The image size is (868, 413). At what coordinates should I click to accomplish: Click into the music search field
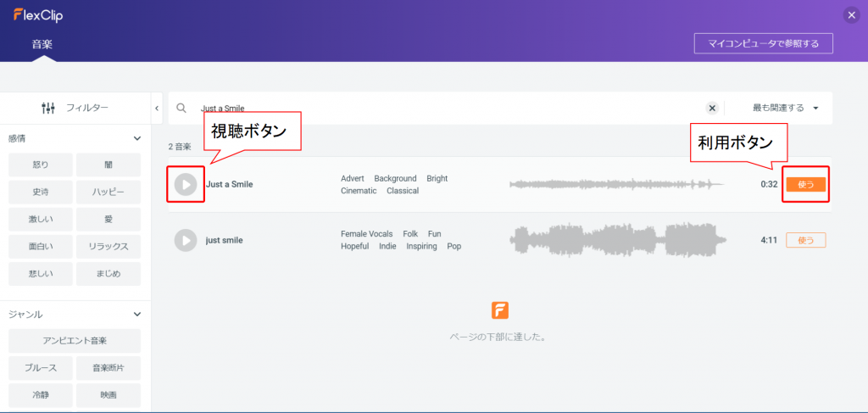[441, 109]
